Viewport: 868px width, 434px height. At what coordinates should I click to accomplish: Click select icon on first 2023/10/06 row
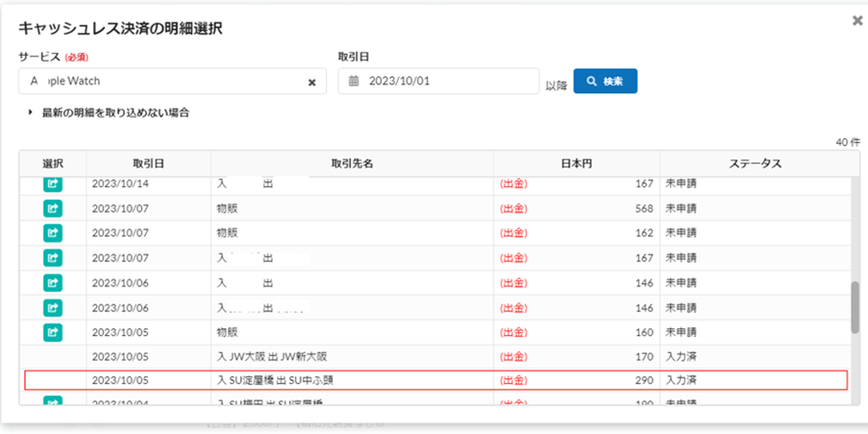pyautogui.click(x=53, y=282)
